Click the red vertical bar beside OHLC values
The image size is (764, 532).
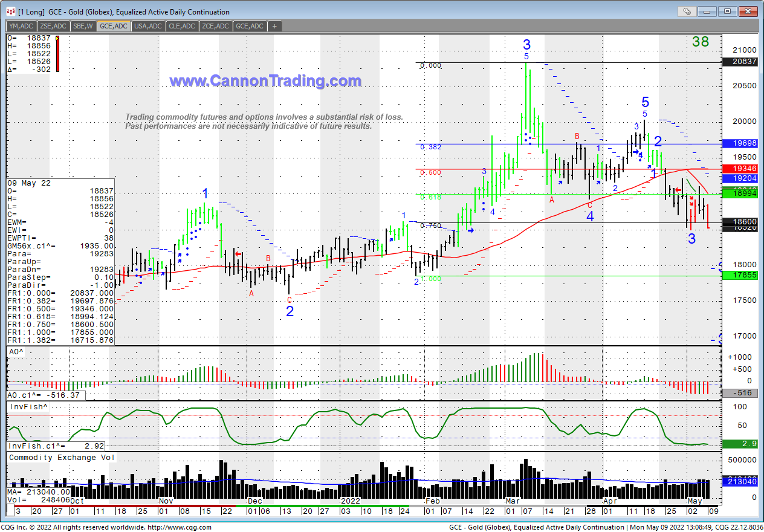[x=57, y=54]
